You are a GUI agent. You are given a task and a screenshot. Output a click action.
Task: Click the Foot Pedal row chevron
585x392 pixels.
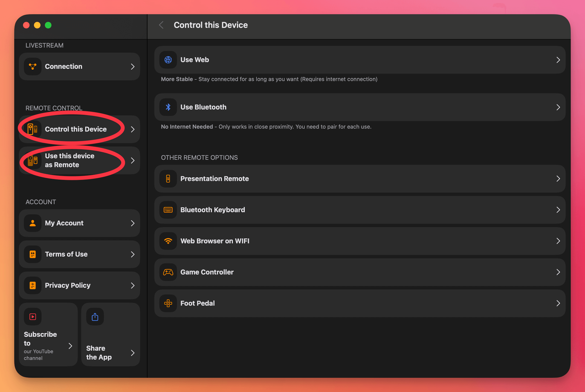tap(558, 303)
